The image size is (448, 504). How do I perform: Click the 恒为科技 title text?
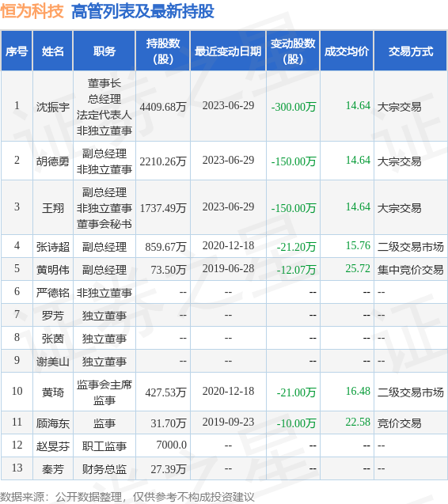(32, 11)
